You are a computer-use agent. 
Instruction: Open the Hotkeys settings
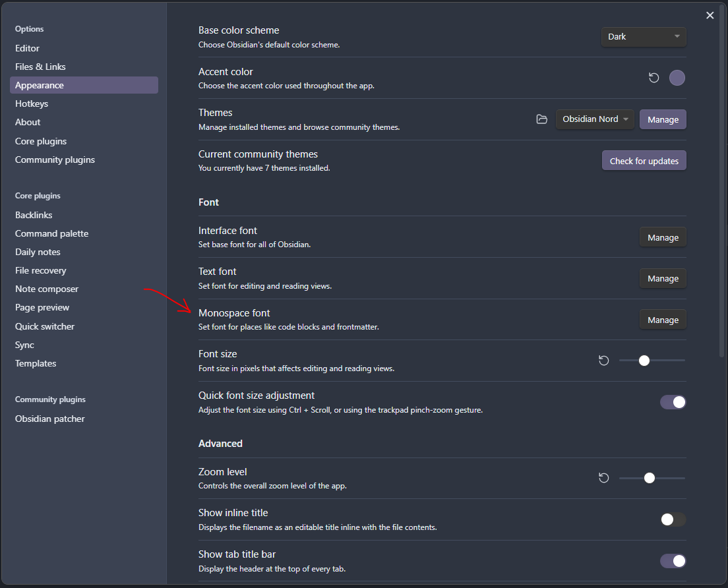[x=84, y=103]
